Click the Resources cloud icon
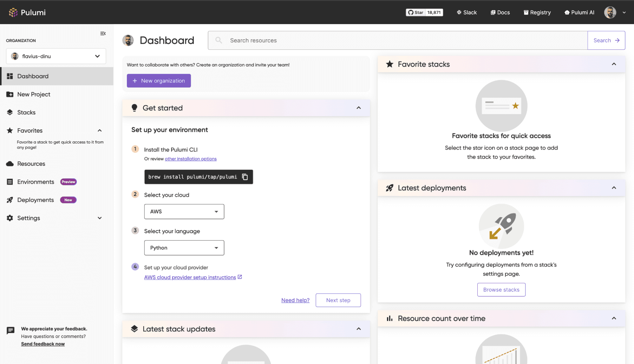 coord(10,163)
